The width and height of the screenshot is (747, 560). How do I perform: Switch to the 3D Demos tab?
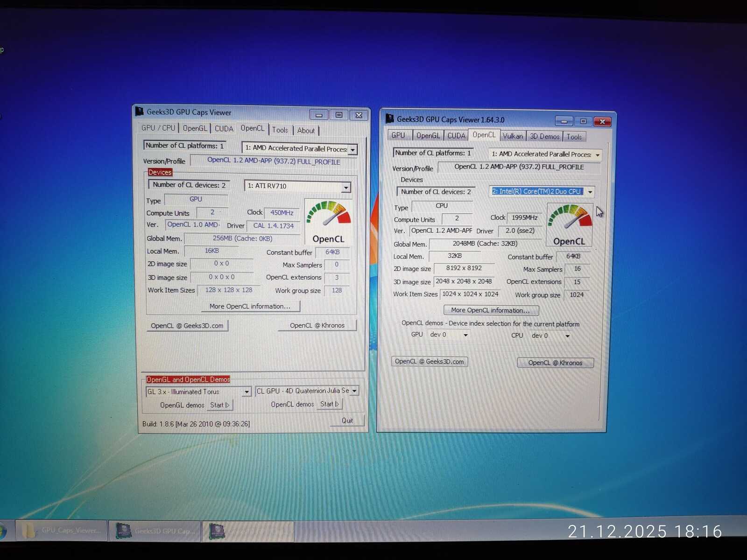pyautogui.click(x=544, y=137)
